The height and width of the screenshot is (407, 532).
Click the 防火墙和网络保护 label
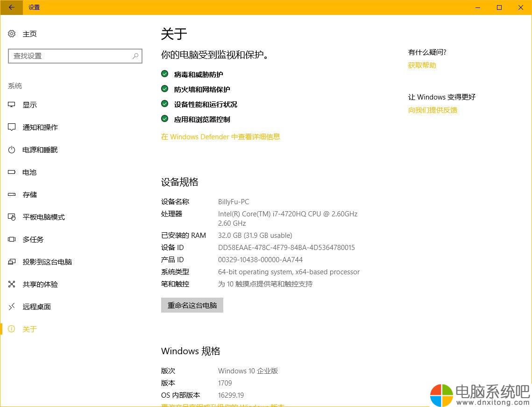(202, 89)
